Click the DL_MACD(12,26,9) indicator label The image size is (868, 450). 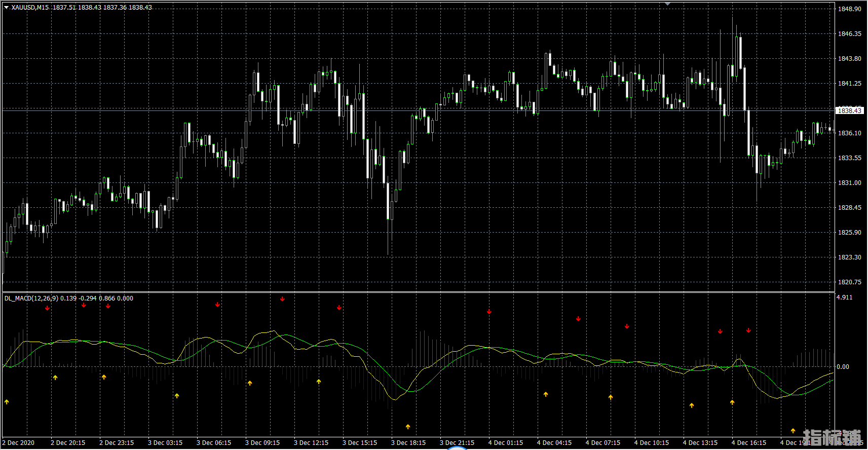[31, 298]
